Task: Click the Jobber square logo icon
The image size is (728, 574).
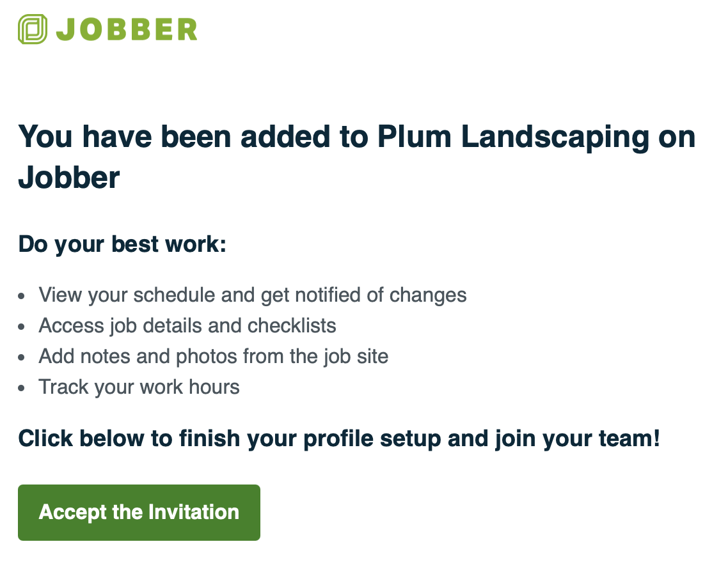Action: pos(33,29)
